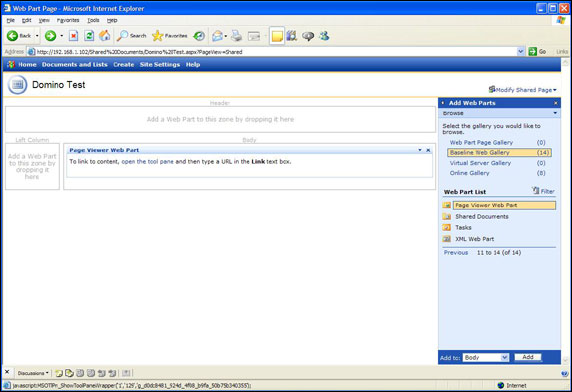Refresh the page with the Refresh icon
This screenshot has width=572, height=392.
point(89,36)
